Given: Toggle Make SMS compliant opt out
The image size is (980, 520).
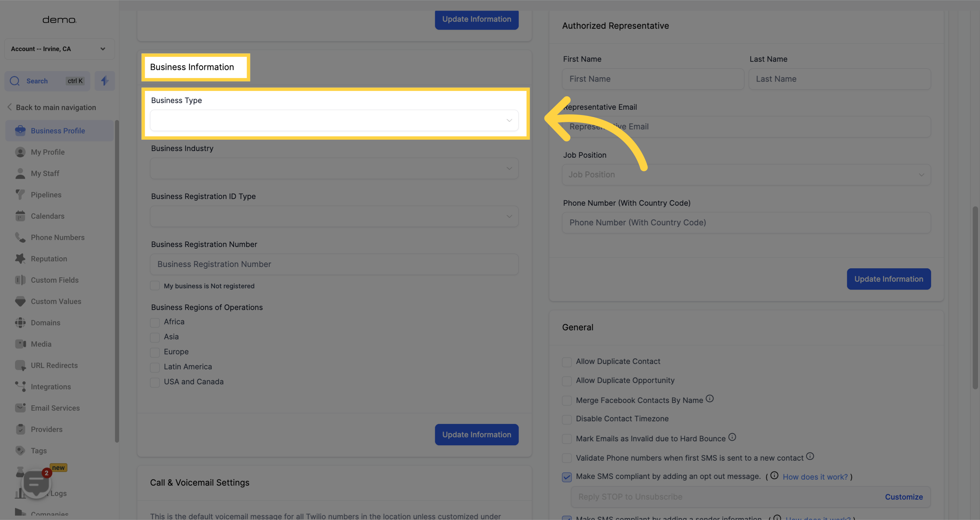Looking at the screenshot, I should point(567,477).
